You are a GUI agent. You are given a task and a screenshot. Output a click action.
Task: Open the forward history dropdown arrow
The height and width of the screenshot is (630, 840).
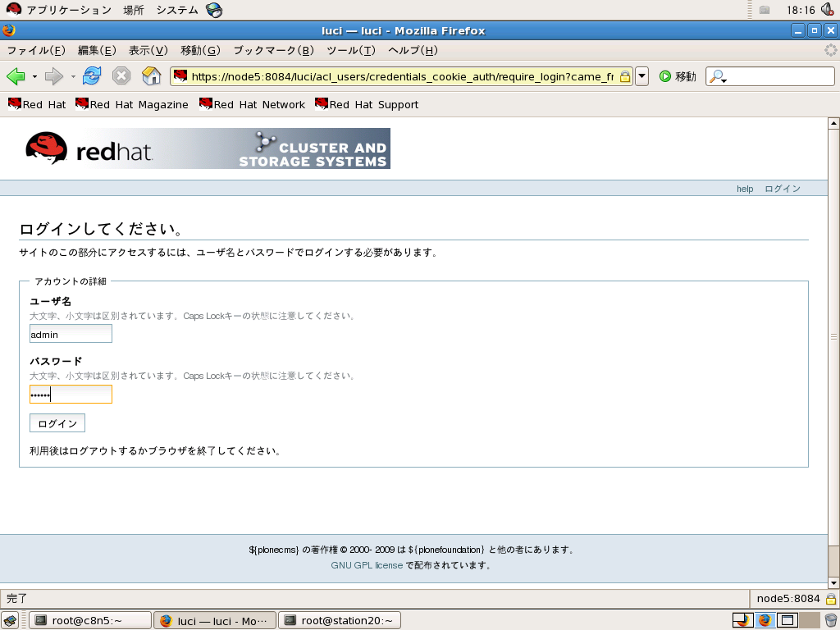(x=73, y=76)
